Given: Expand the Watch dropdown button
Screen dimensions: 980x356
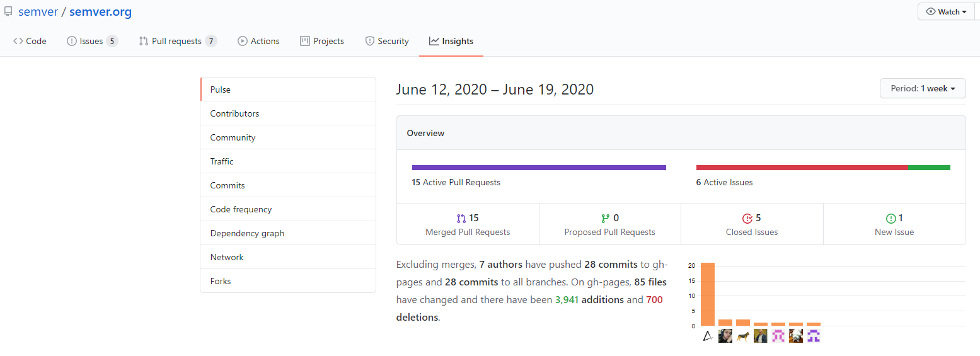Looking at the screenshot, I should point(947,12).
